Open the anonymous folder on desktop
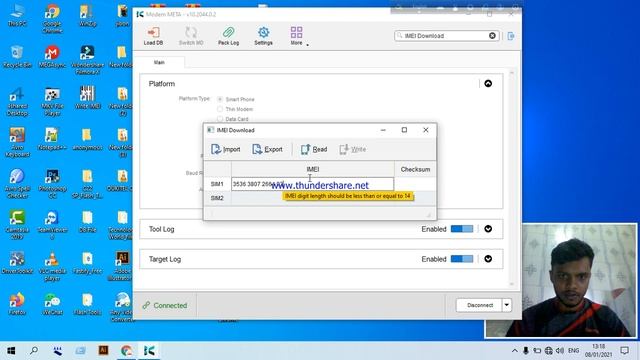640x360 pixels. 87,139
